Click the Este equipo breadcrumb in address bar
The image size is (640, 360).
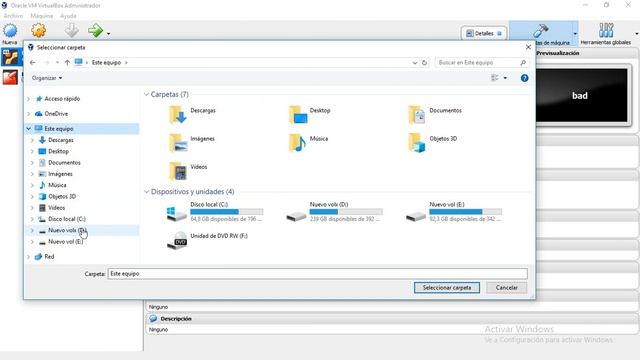[107, 62]
